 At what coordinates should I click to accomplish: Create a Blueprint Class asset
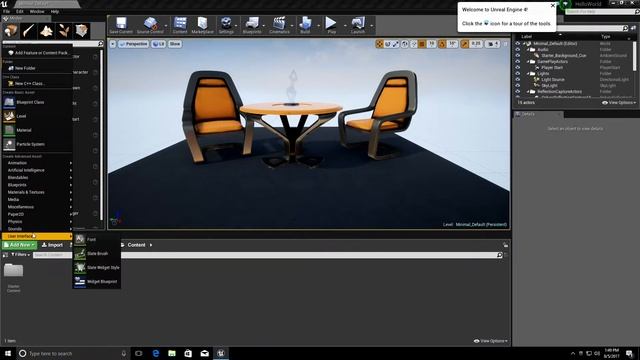[38, 102]
